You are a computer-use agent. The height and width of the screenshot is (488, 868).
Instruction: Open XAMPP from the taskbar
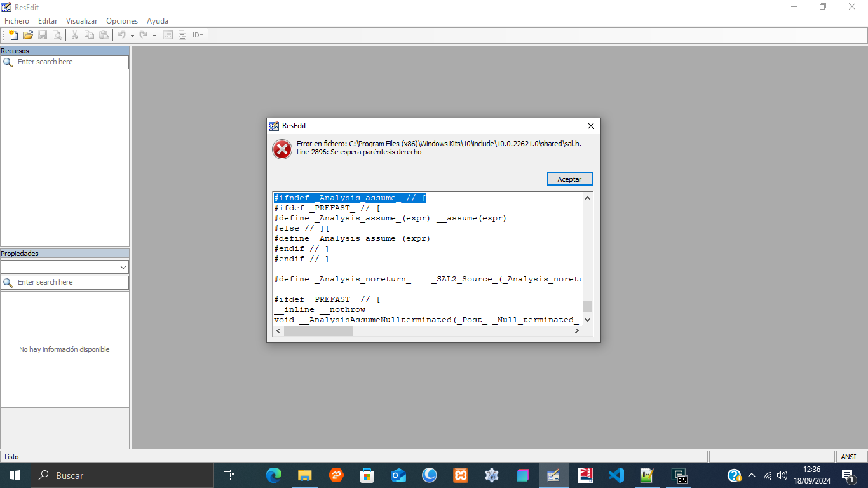click(461, 475)
